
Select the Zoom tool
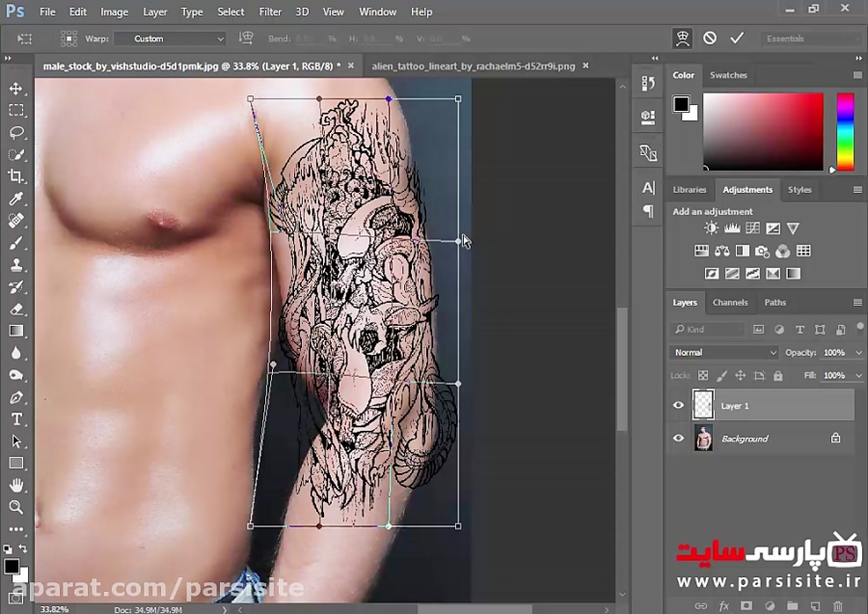16,507
